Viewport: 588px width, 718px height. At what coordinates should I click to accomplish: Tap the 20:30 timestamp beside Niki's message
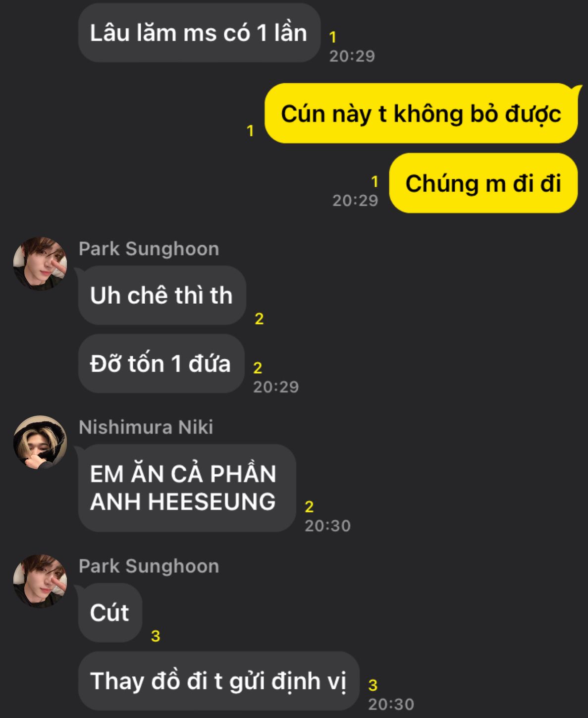327,525
